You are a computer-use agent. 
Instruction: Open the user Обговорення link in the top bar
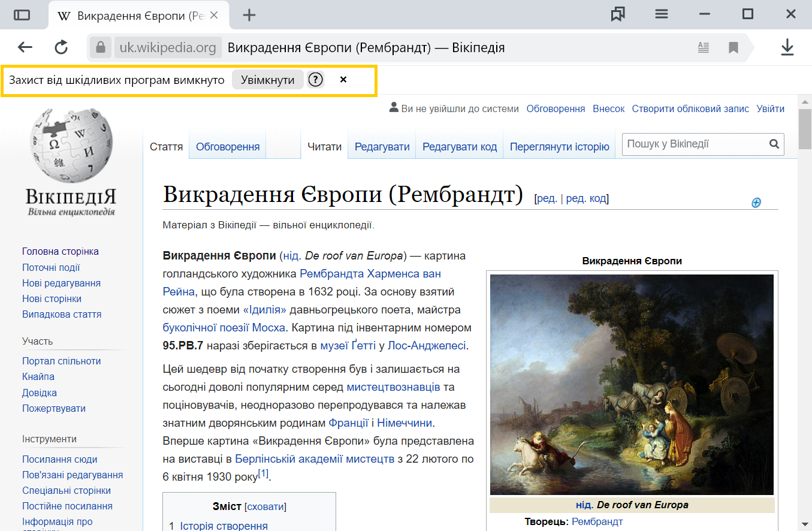556,108
